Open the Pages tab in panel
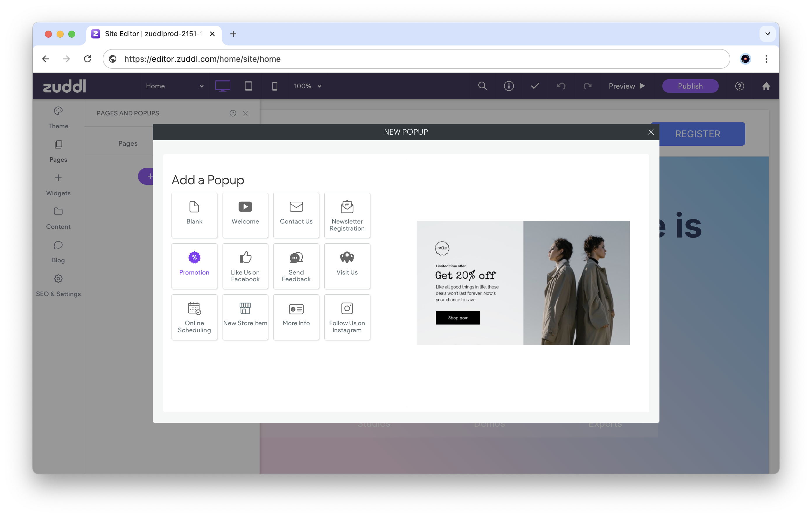Viewport: 812px width, 517px height. coord(128,143)
